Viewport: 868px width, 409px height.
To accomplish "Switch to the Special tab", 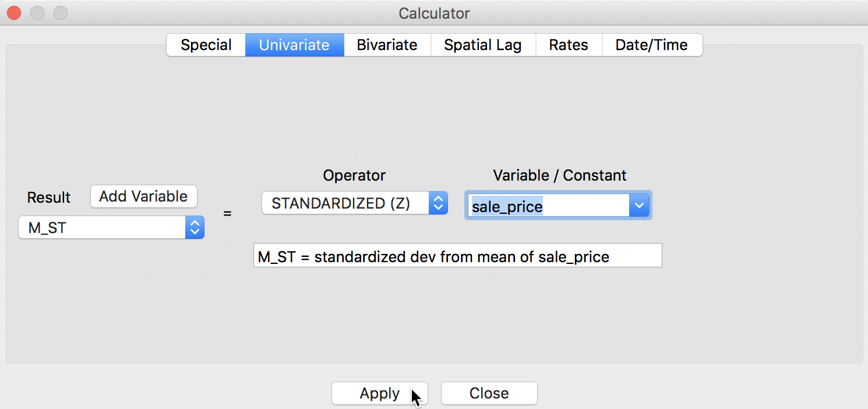I will point(206,45).
